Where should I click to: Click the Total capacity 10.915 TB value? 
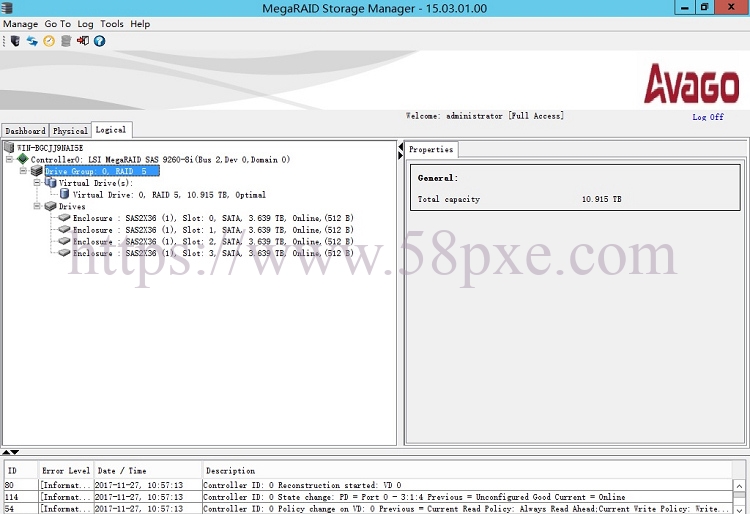coord(601,199)
